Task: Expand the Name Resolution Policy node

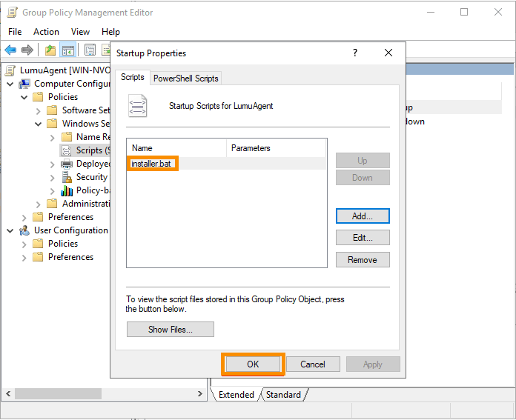Action: (x=53, y=138)
